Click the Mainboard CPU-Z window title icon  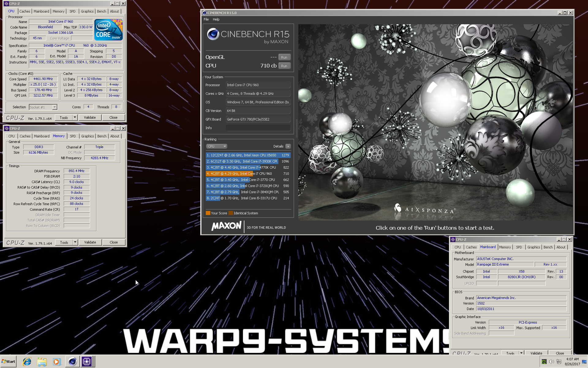coord(453,240)
